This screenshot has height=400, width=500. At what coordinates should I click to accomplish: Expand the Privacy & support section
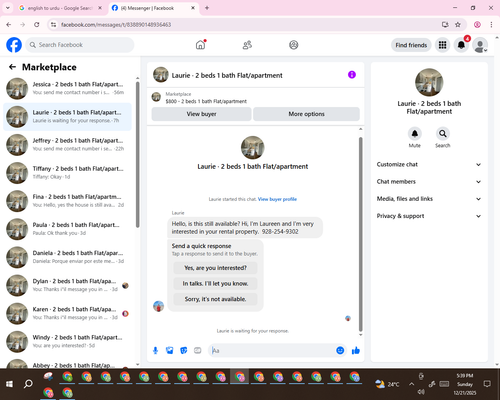pos(429,216)
